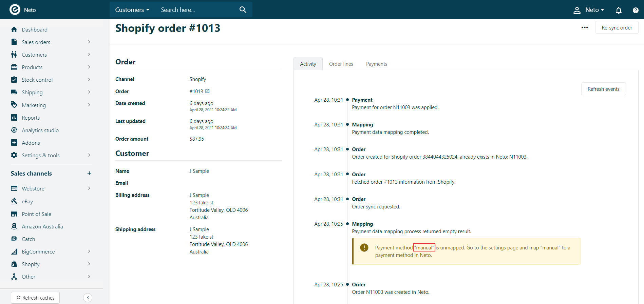Expand the Webstore submenu chevron

pos(89,188)
